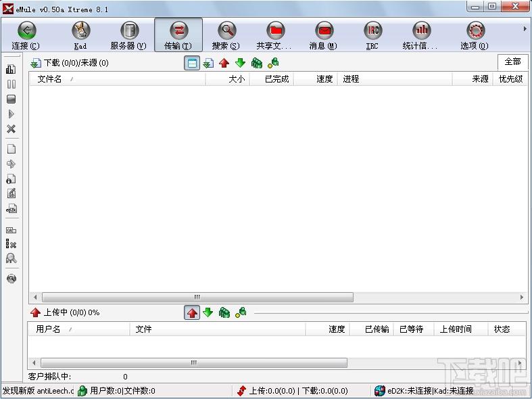Viewport: 532px width, 399px height.
Task: Click the resume play icon in sidebar
Action: tap(11, 114)
